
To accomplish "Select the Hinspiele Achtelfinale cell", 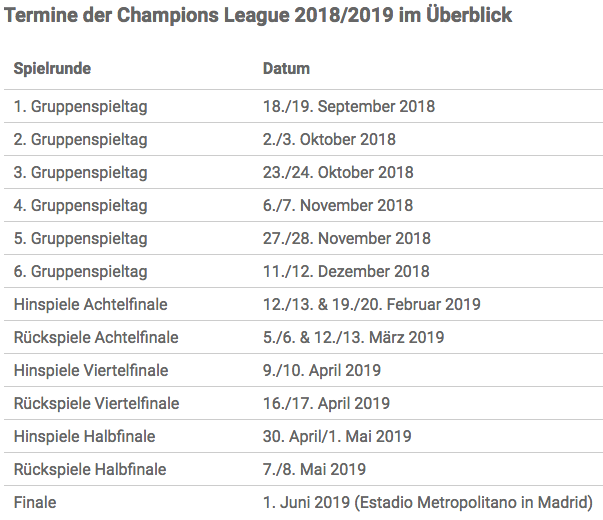I will (x=91, y=305).
